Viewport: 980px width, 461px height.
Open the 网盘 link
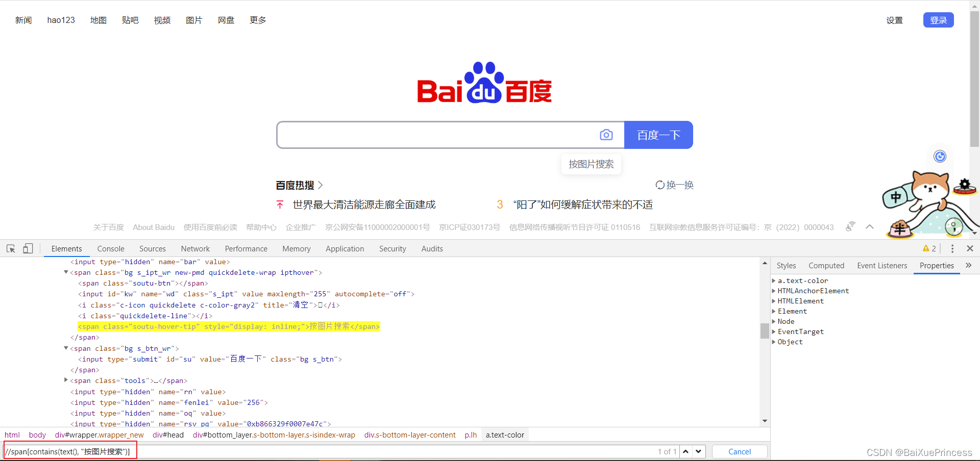click(x=226, y=20)
